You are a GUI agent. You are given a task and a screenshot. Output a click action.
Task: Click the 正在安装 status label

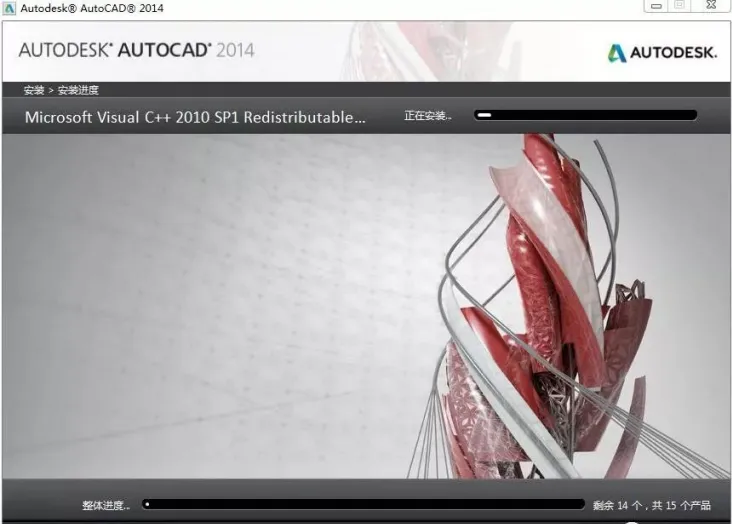[x=428, y=115]
